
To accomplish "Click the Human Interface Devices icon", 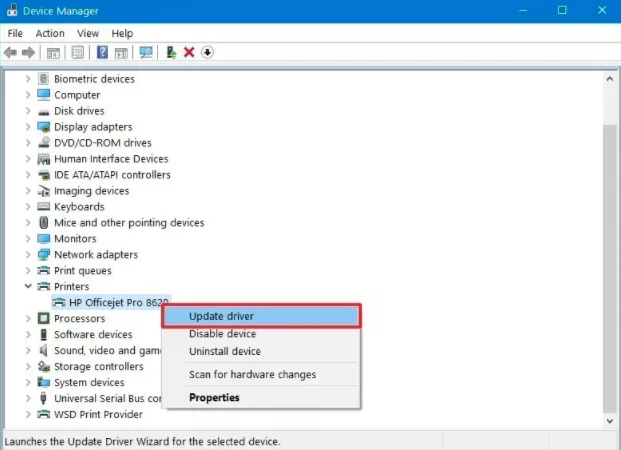I will pos(43,159).
